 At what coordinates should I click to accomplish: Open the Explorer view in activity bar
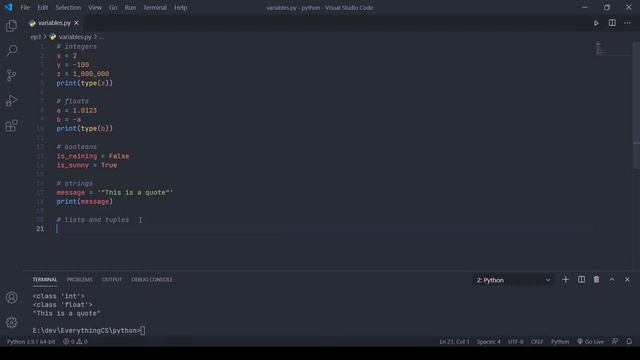coord(11,26)
